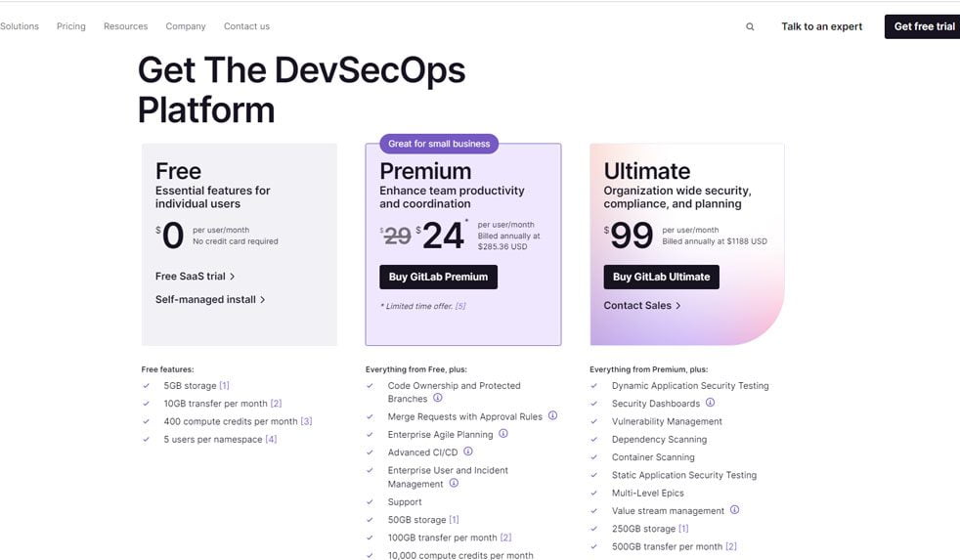
Task: Go to Pricing in top navigation
Action: pyautogui.click(x=71, y=26)
